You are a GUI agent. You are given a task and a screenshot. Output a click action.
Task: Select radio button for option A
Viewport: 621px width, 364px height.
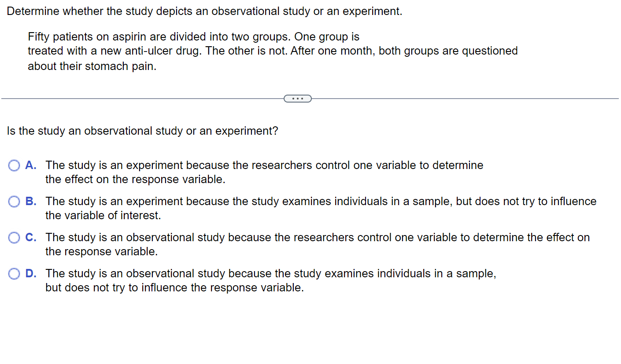click(14, 165)
